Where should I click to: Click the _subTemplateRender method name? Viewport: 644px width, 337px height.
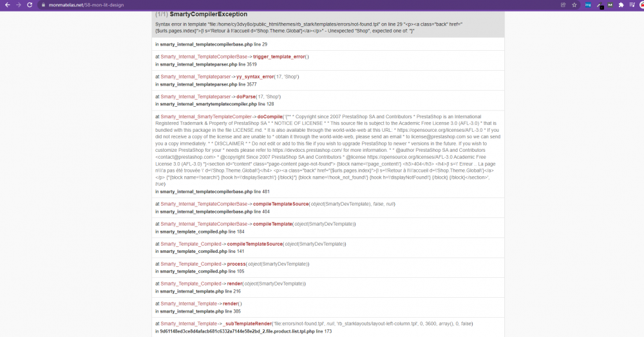click(247, 324)
